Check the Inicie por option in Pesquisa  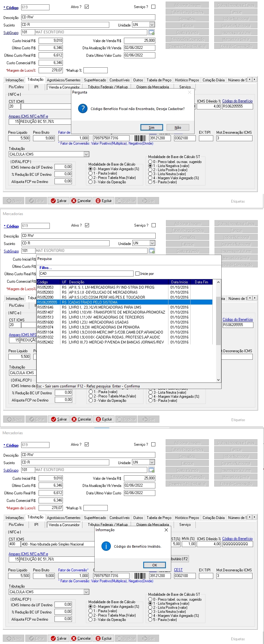(137, 274)
